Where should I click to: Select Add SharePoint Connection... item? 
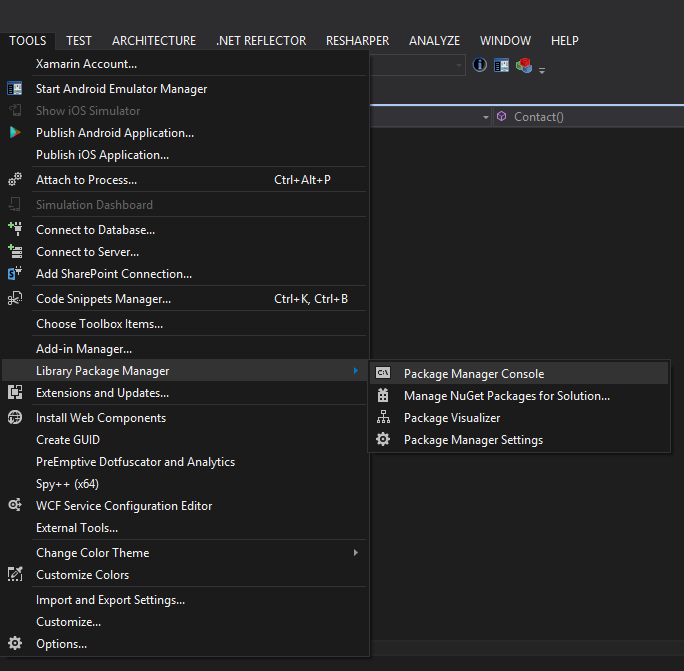click(185, 274)
